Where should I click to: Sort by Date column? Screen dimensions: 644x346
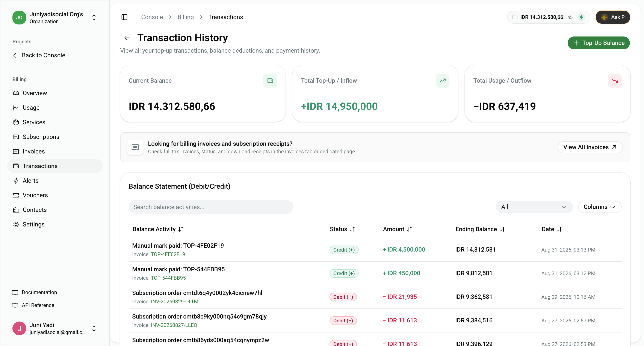(x=552, y=229)
